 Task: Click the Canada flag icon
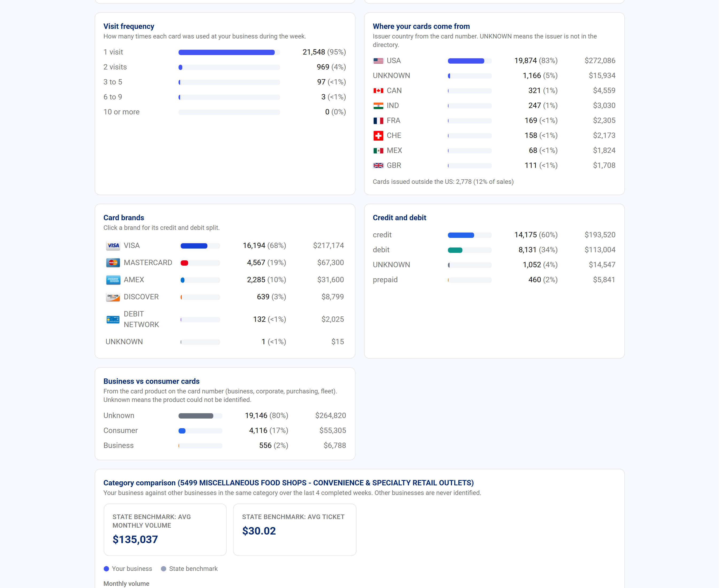coord(378,91)
